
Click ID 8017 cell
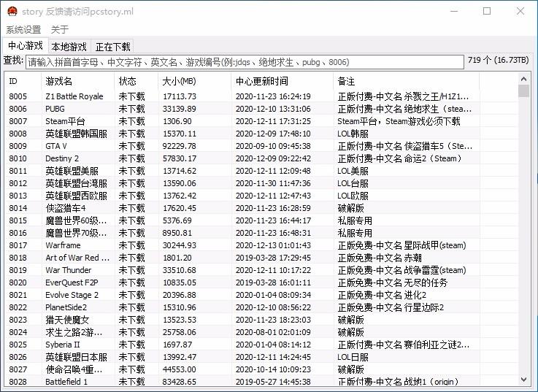pyautogui.click(x=18, y=245)
